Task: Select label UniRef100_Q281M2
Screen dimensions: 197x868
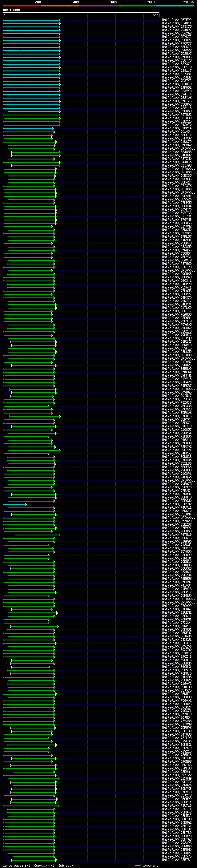Action: (177, 504)
